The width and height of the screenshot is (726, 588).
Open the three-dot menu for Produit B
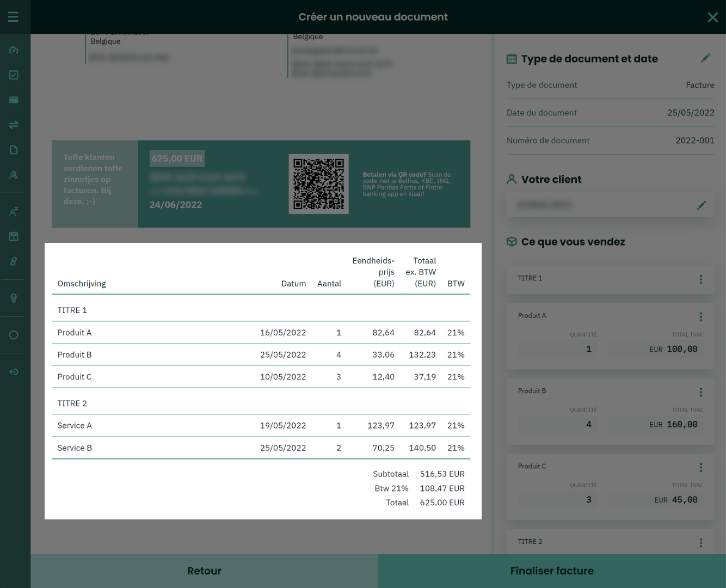click(701, 392)
